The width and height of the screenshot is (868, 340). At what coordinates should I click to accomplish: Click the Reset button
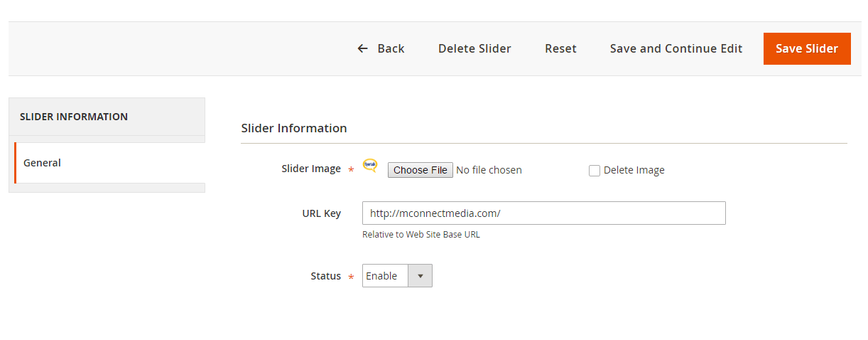tap(560, 48)
